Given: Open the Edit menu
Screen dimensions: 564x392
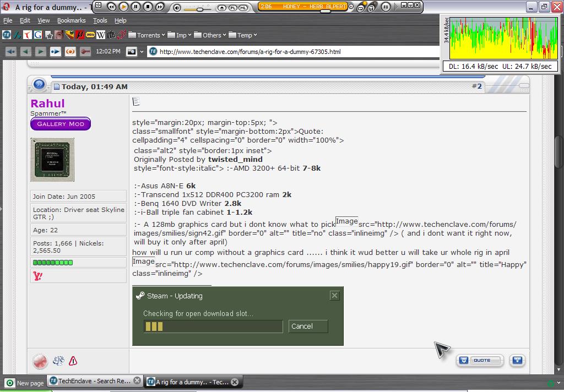Looking at the screenshot, I should pyautogui.click(x=25, y=20).
